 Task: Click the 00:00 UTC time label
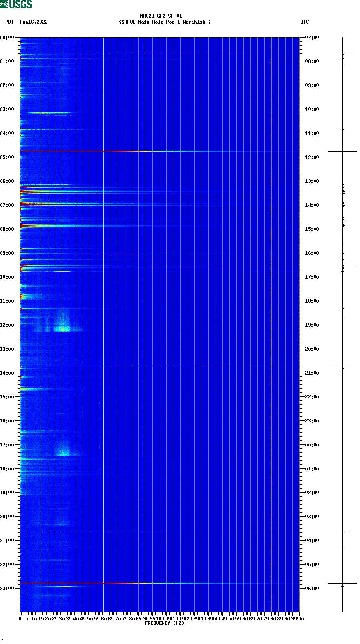click(x=312, y=445)
